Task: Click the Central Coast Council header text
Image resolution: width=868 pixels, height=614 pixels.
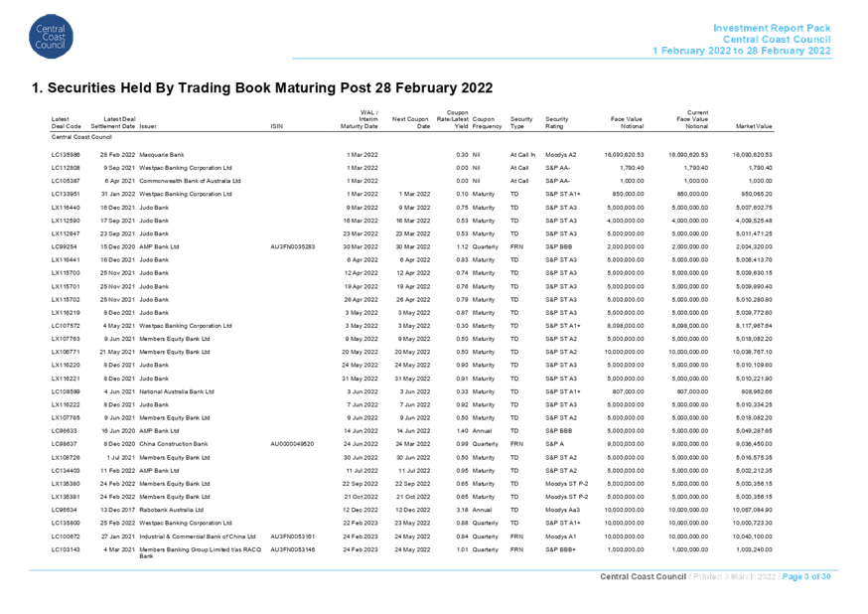Action: pos(777,39)
